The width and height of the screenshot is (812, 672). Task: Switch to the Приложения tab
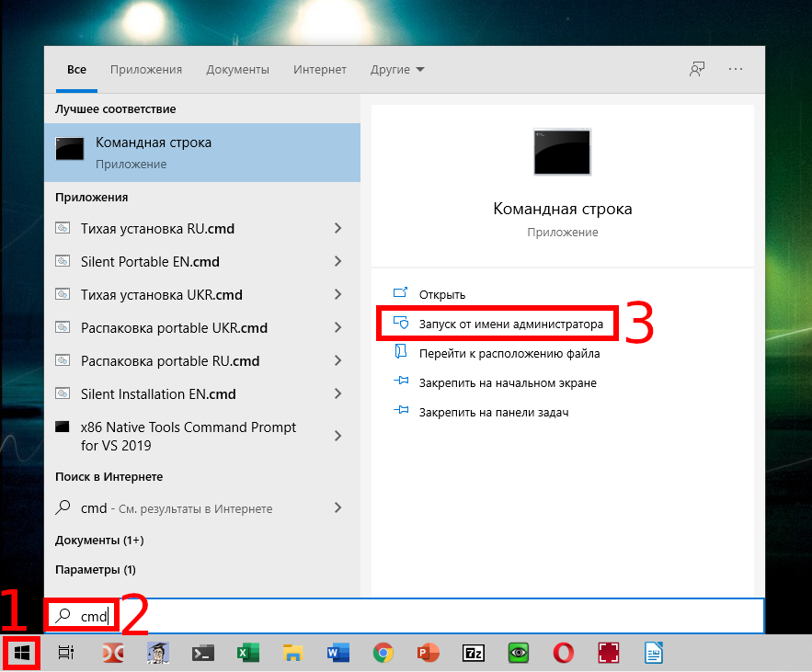point(146,69)
